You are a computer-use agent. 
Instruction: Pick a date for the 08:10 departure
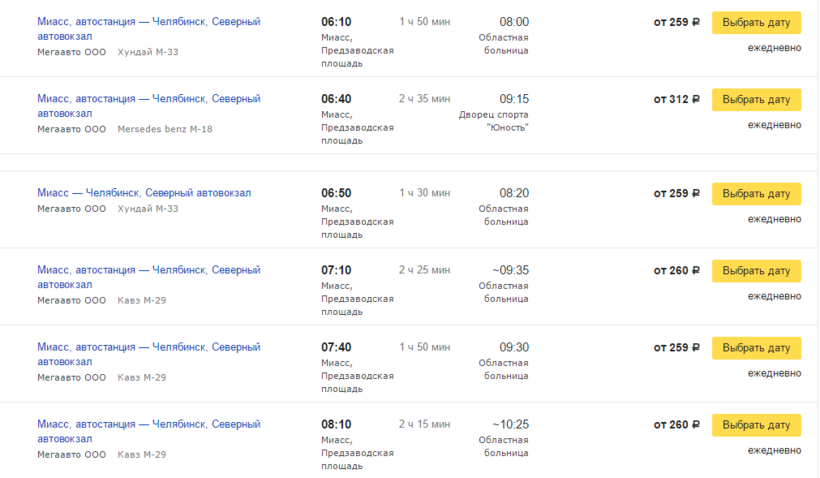(756, 424)
